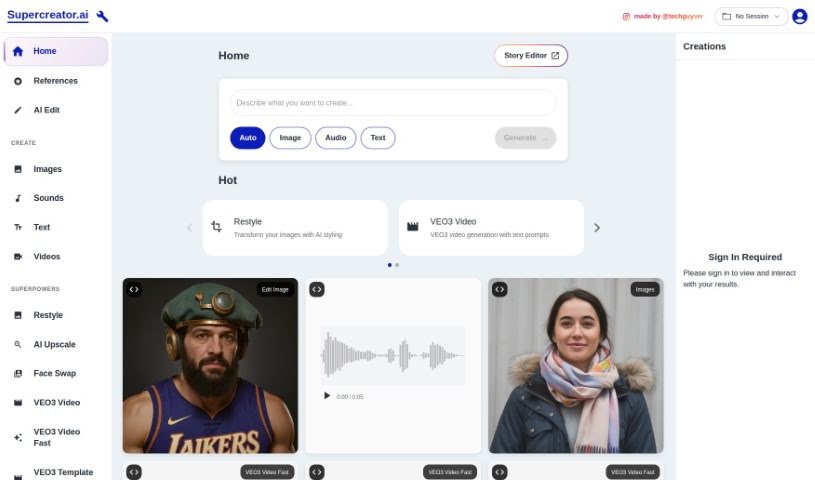The image size is (815, 480).
Task: Open the No Session dropdown
Action: (x=752, y=17)
